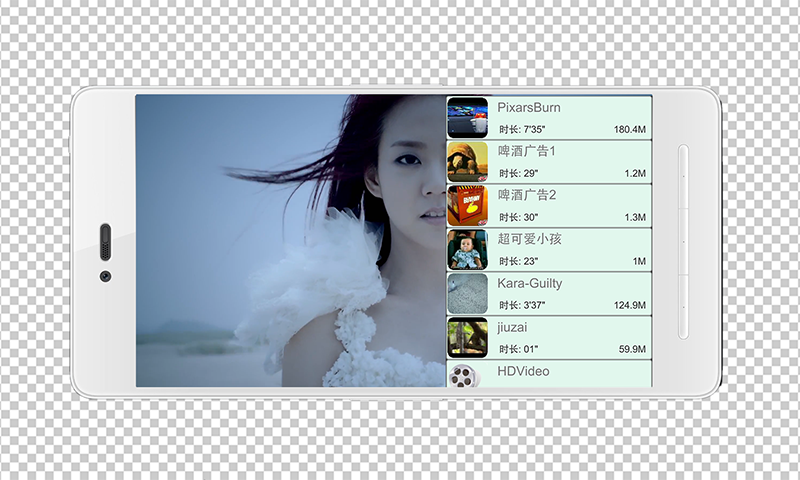800x480 pixels.
Task: Select the Kara-Guilty title
Action: click(530, 284)
